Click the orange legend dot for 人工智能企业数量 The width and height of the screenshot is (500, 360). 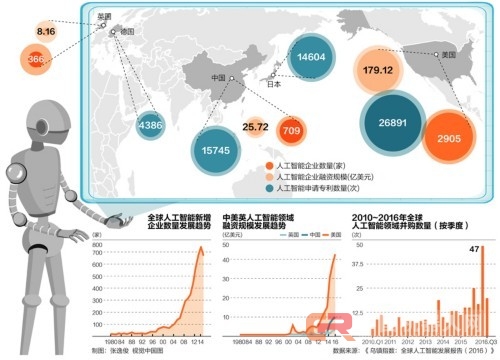tap(269, 166)
